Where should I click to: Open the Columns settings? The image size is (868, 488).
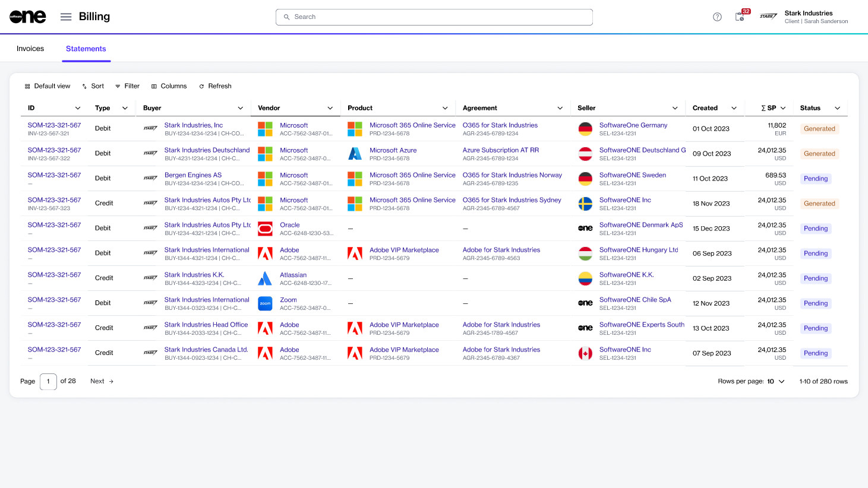169,86
